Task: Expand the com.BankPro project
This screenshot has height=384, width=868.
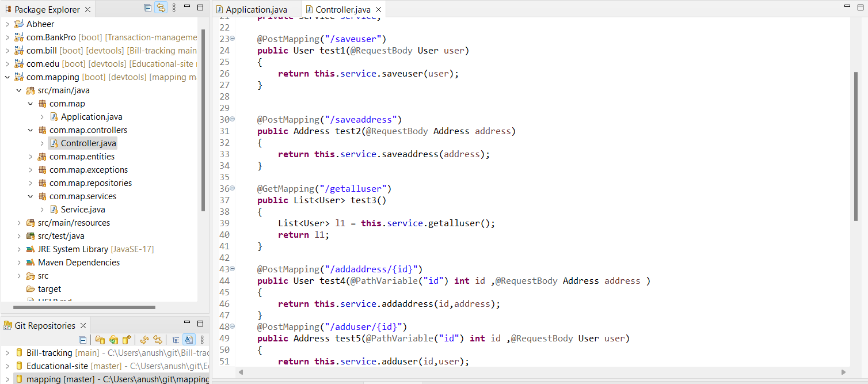Action: [6, 37]
